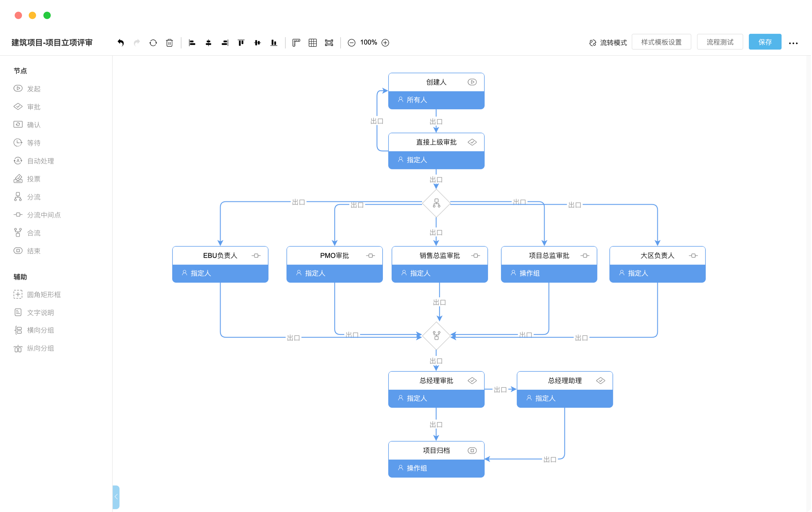The image size is (812, 512).
Task: Zoom out with the minus icon
Action: tap(351, 43)
